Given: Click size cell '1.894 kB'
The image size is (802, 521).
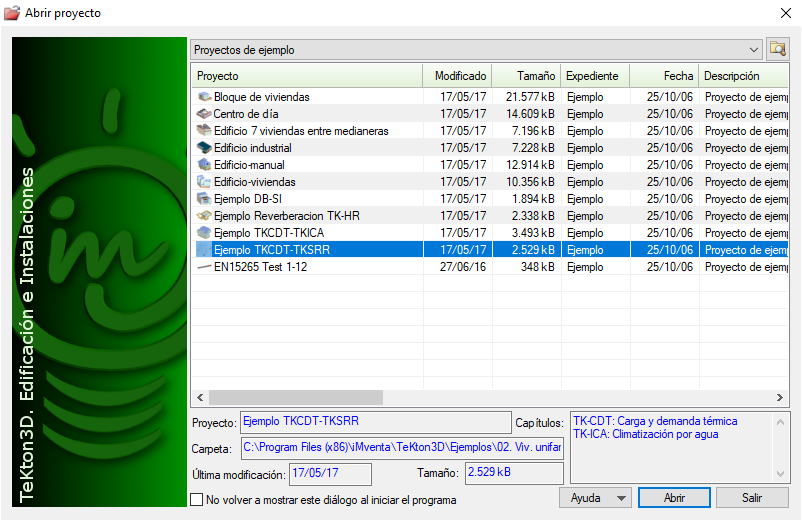Looking at the screenshot, I should pyautogui.click(x=533, y=198).
